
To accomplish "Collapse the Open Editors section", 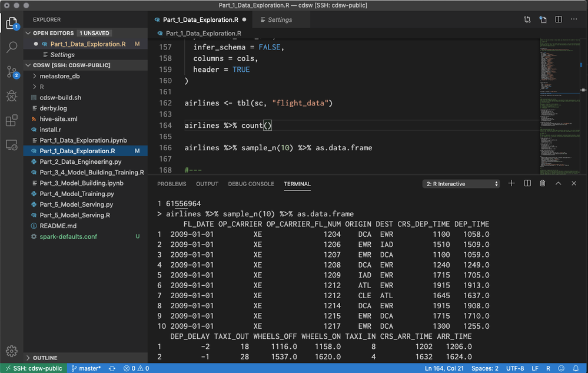I will point(28,33).
